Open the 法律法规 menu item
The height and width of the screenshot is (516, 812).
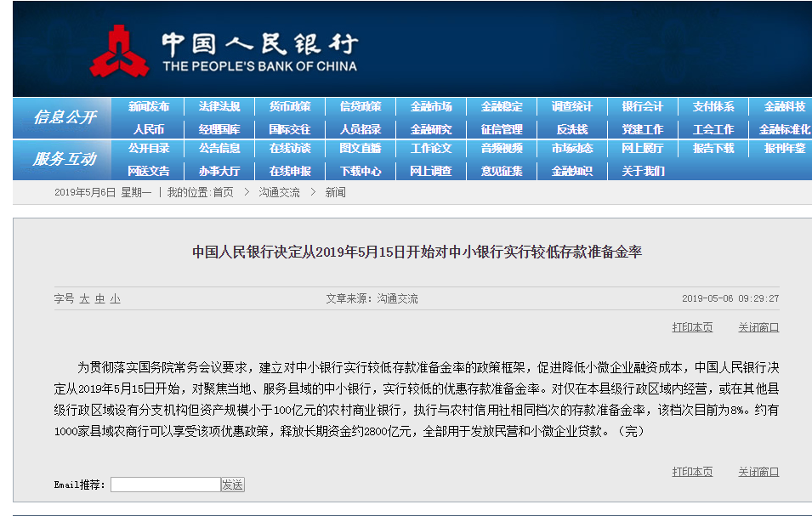coord(219,106)
